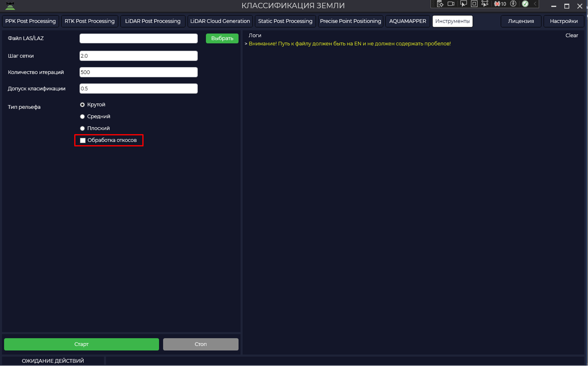Collapse the debug toolbar with the chevron
This screenshot has width=588, height=366.
click(x=535, y=4)
